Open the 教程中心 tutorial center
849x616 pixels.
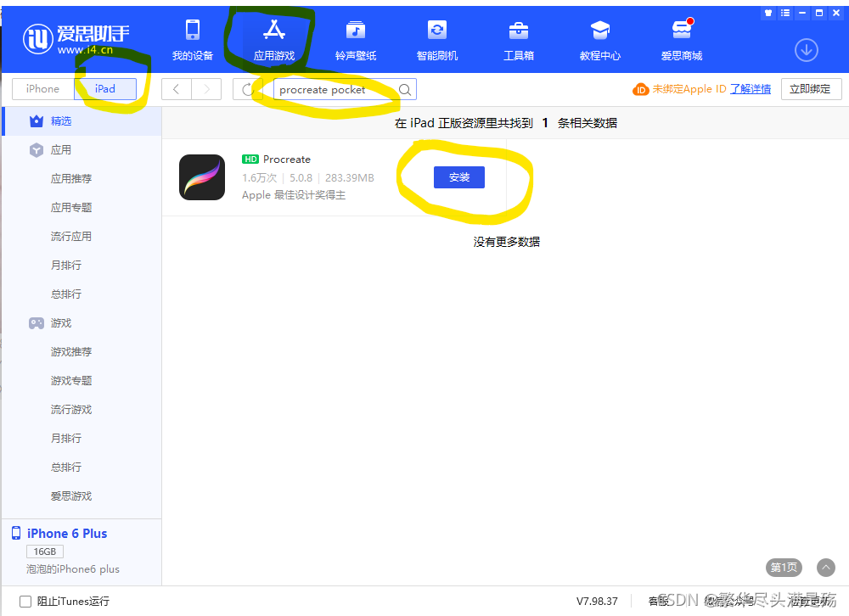pyautogui.click(x=600, y=40)
